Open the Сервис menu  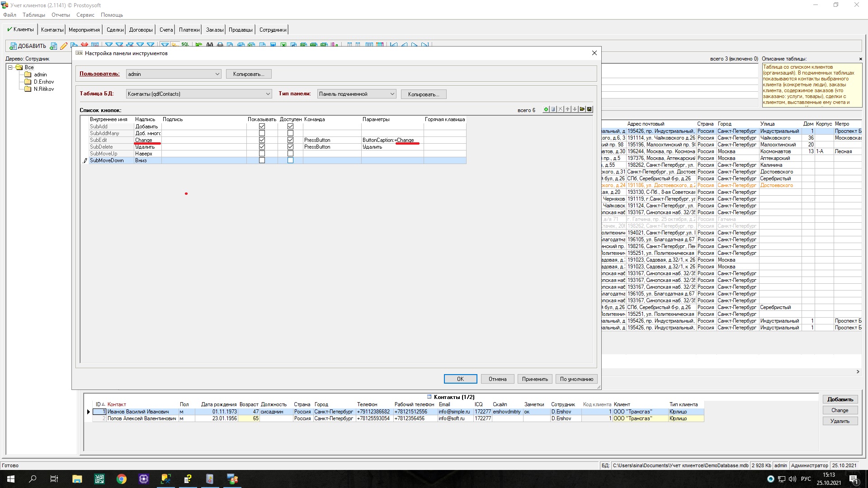coord(85,15)
